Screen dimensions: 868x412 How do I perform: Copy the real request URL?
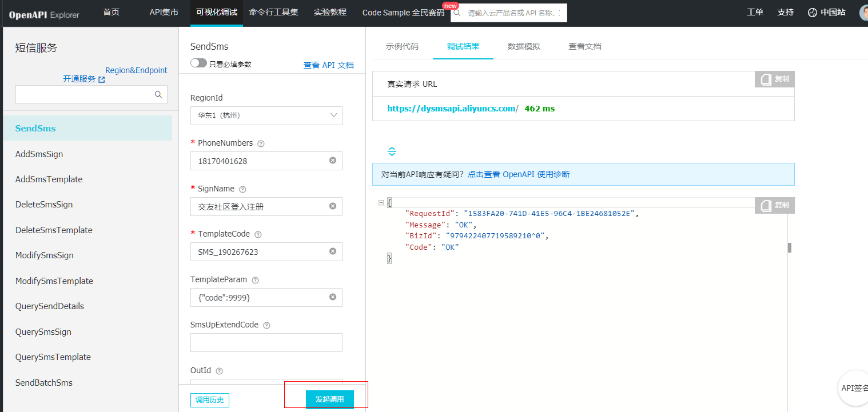click(x=775, y=79)
